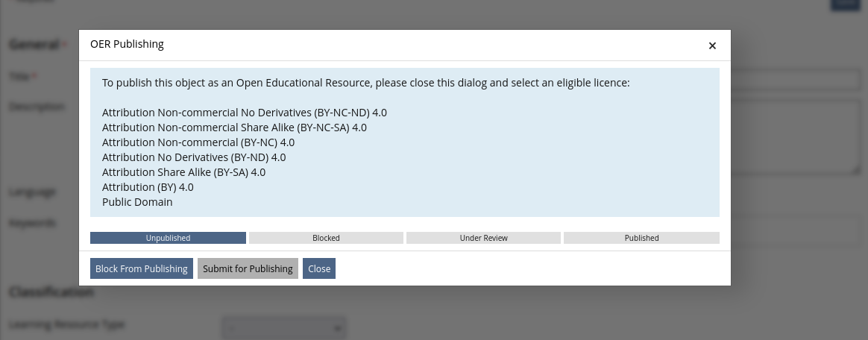
Task: Select the Blocked status step
Action: point(326,238)
